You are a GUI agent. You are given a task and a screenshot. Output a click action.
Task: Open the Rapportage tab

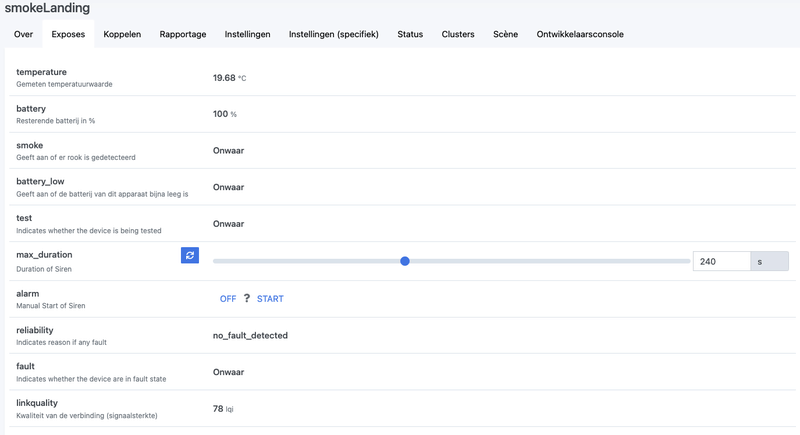tap(183, 34)
